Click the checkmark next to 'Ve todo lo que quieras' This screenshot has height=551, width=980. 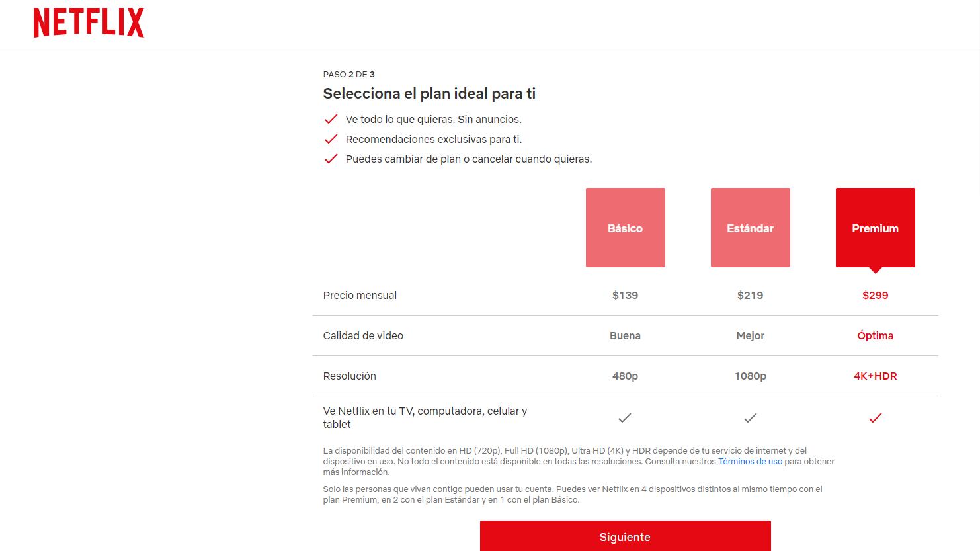(x=331, y=118)
